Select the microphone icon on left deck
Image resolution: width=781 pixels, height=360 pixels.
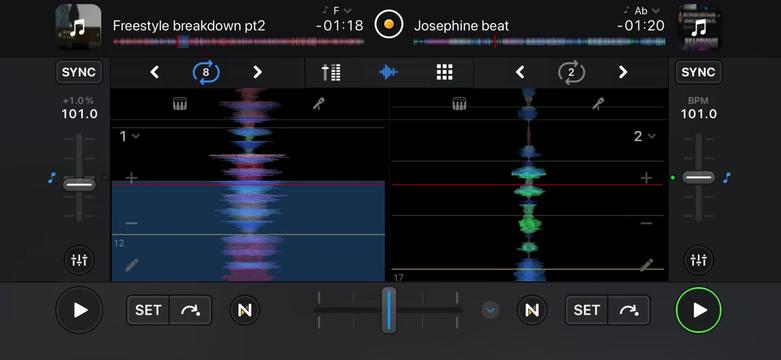coord(318,104)
